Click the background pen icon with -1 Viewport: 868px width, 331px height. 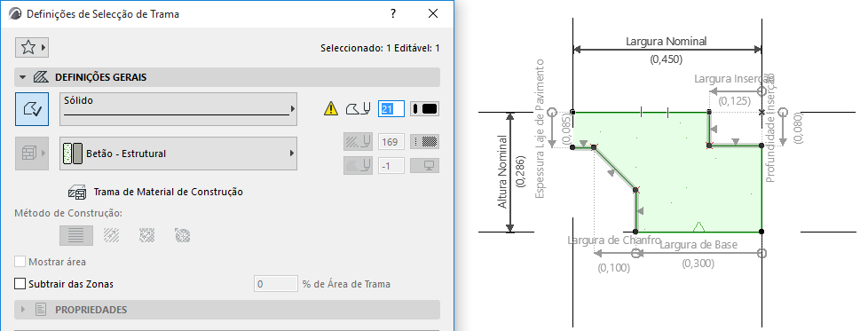[x=358, y=165]
